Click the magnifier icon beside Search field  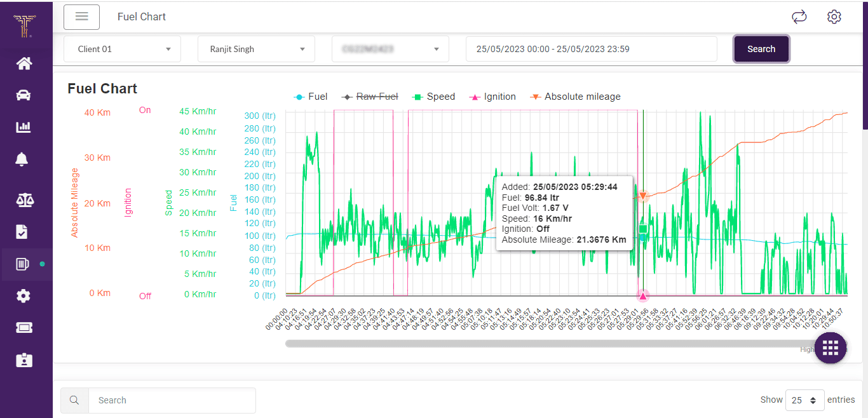click(74, 400)
